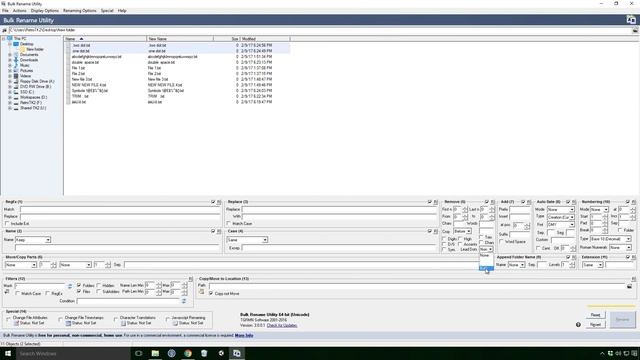640x360 pixels.
Task: Click the Filters condition refresh arrows icon
Action: click(x=184, y=301)
